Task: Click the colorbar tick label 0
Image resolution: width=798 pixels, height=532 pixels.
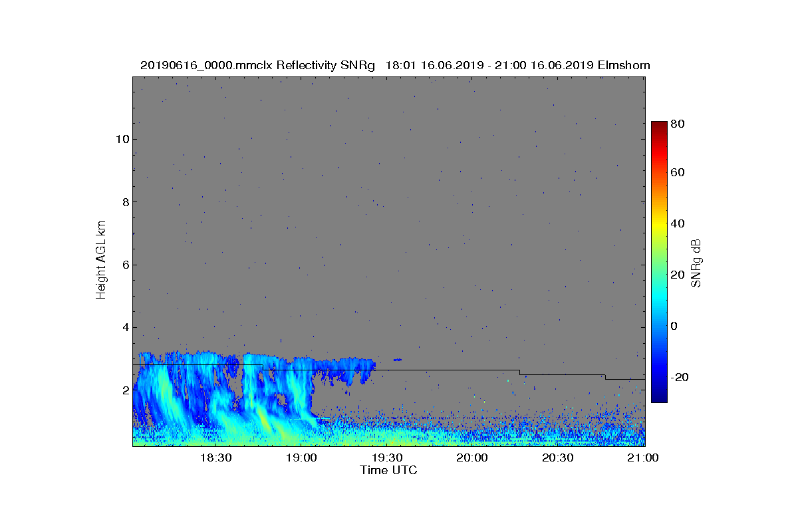Action: click(675, 326)
